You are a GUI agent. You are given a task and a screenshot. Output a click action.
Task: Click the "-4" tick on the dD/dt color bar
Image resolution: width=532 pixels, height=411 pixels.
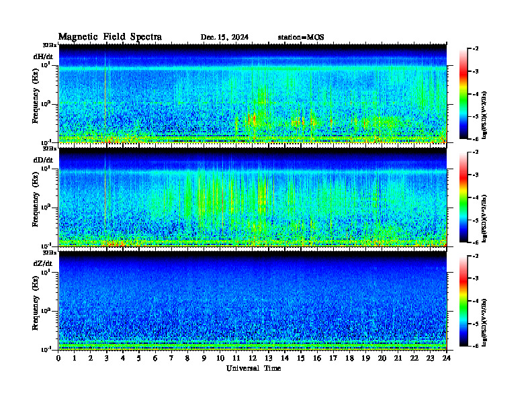pyautogui.click(x=476, y=197)
